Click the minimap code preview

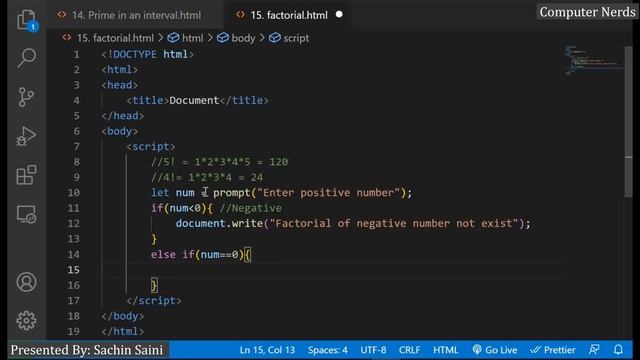(594, 60)
